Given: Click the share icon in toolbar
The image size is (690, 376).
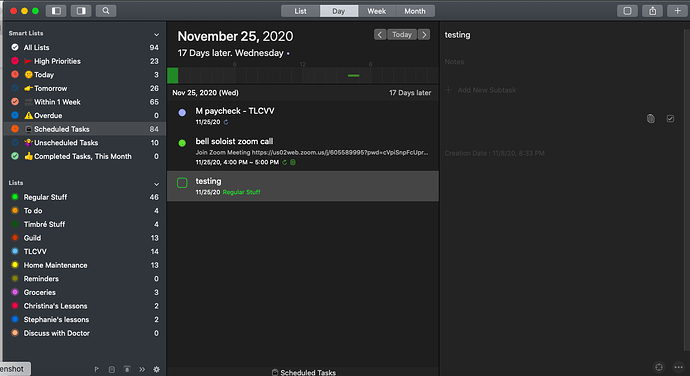Looking at the screenshot, I should pyautogui.click(x=653, y=11).
